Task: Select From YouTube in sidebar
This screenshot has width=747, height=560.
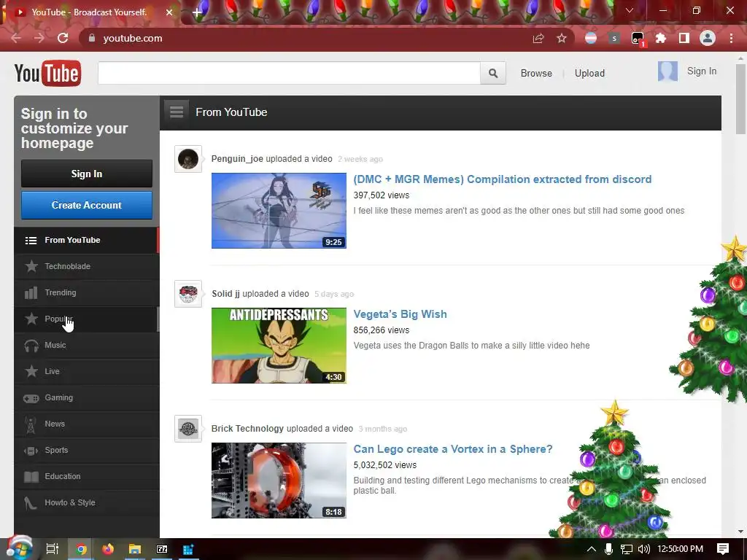Action: click(x=86, y=240)
